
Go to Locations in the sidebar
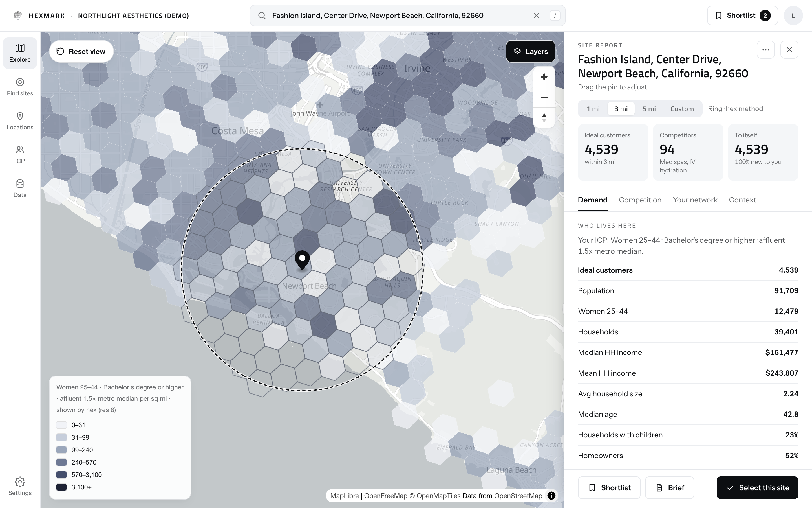click(x=20, y=121)
